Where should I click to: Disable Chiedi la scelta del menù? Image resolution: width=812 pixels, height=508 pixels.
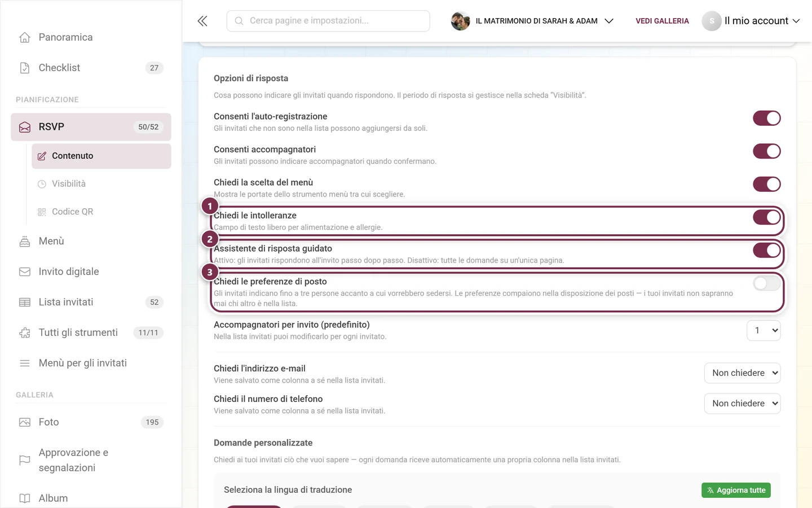767,184
